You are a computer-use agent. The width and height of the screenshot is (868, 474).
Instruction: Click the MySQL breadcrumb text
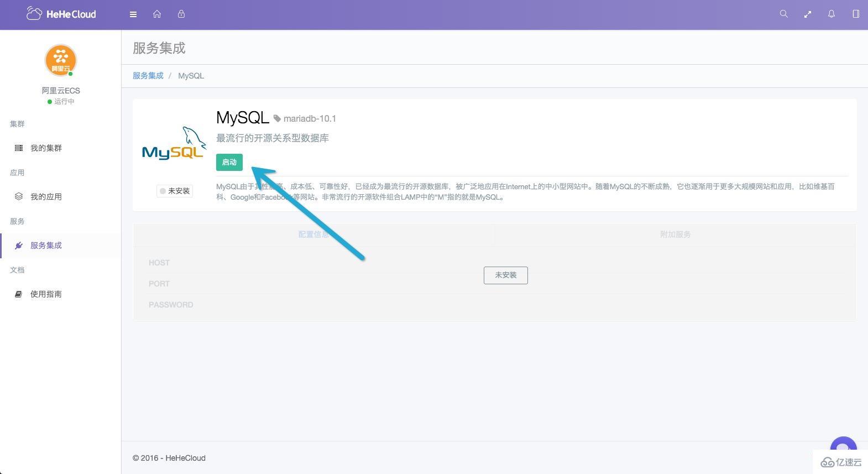coord(191,76)
